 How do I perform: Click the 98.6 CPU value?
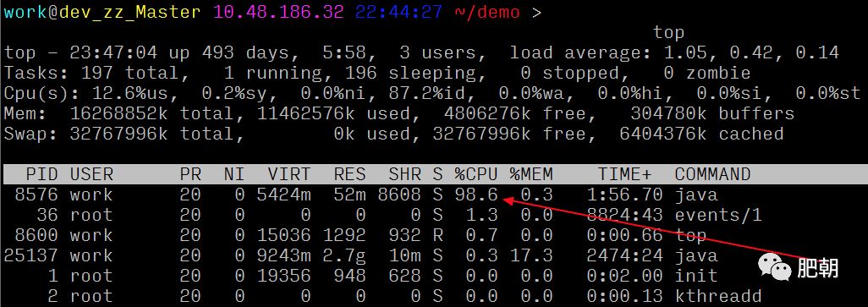coord(476,195)
